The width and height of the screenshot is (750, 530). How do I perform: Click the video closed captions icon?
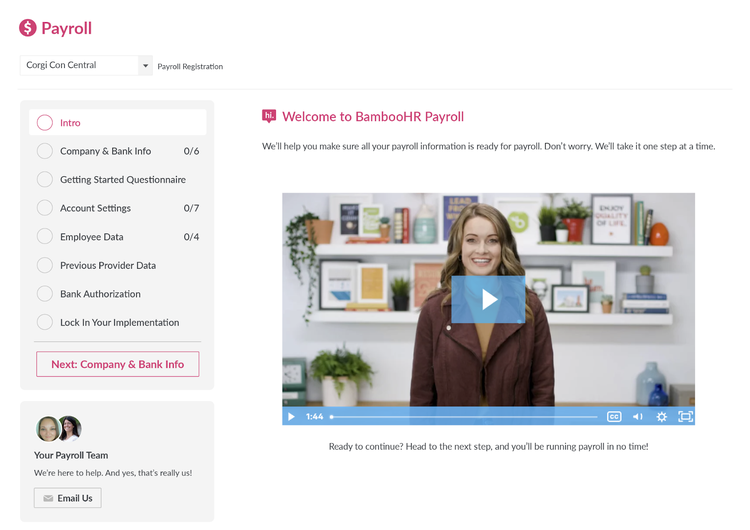[x=614, y=416]
